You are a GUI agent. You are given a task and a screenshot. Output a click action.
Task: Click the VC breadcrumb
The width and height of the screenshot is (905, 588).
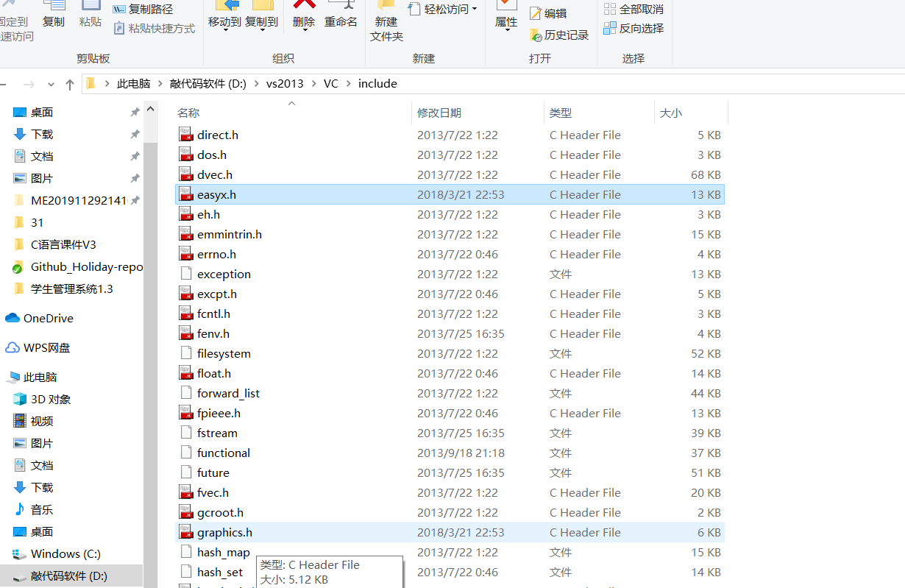coord(331,84)
